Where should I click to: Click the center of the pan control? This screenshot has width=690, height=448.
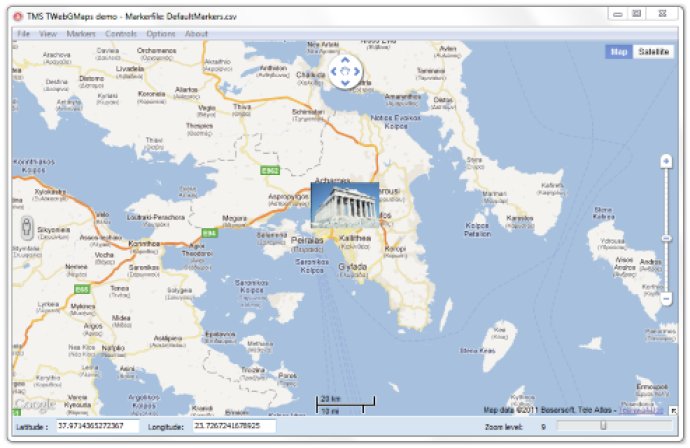pyautogui.click(x=345, y=71)
